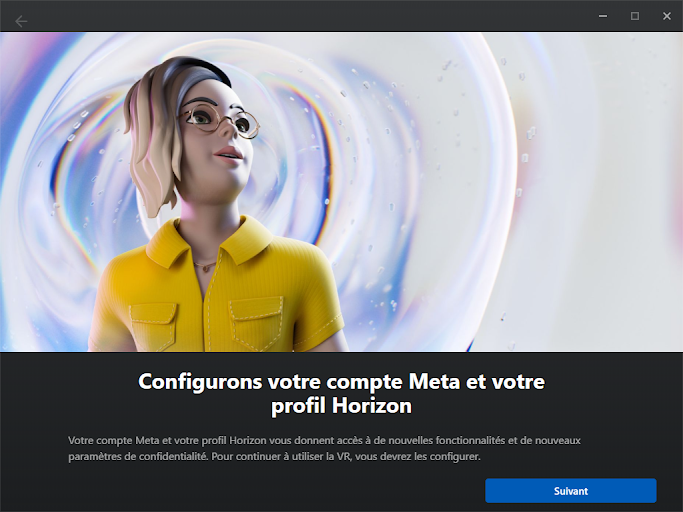Click the avatar's round glasses

point(218,118)
